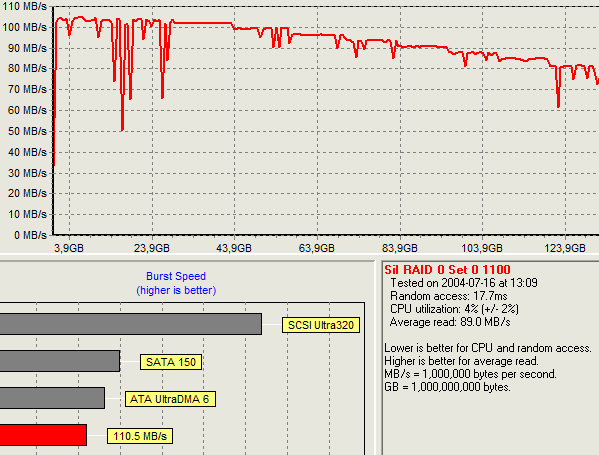Image resolution: width=599 pixels, height=455 pixels.
Task: Click the Average read 89.0 MB/s line
Action: click(450, 322)
